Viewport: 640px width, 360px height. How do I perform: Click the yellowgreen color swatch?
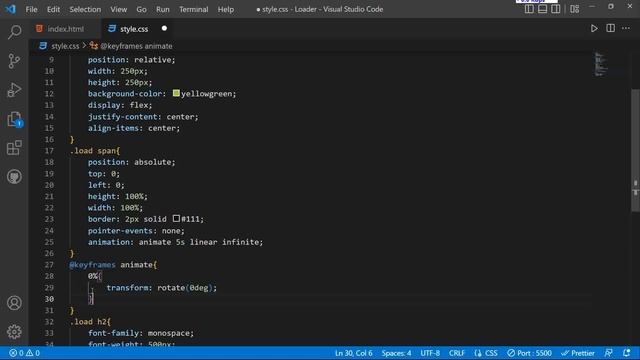coord(176,93)
